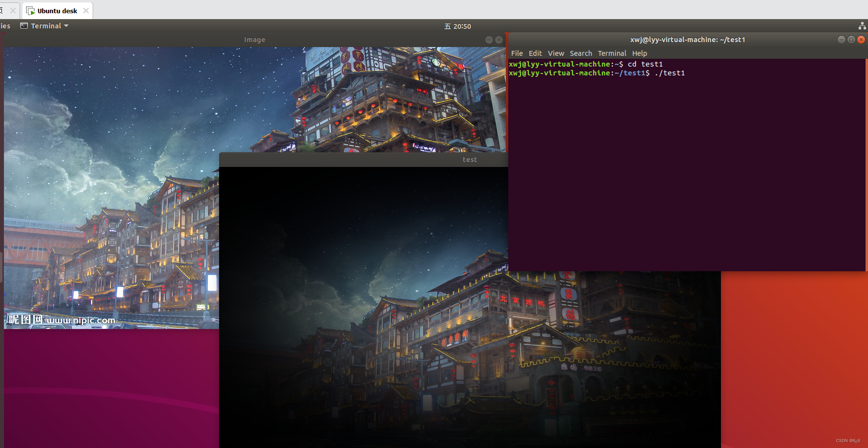This screenshot has width=868, height=448.
Task: Click the Terminal icon in top bar
Action: point(24,26)
